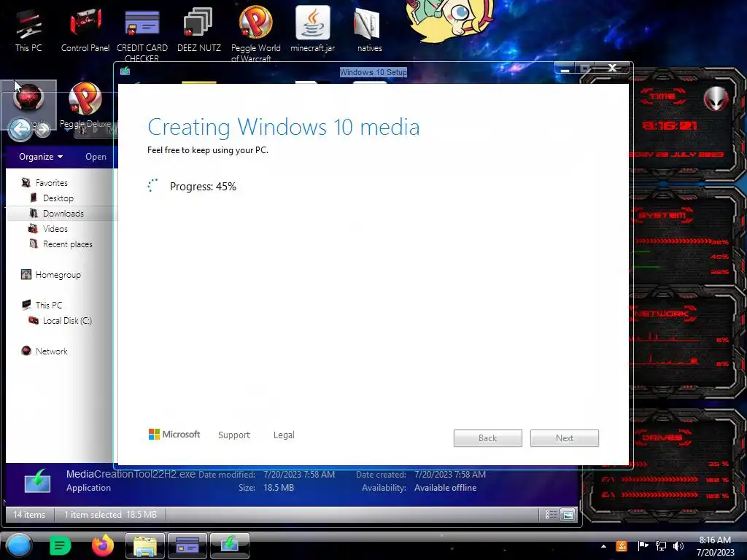Click the Microsoft logo in setup window
The width and height of the screenshot is (747, 560).
pos(174,435)
